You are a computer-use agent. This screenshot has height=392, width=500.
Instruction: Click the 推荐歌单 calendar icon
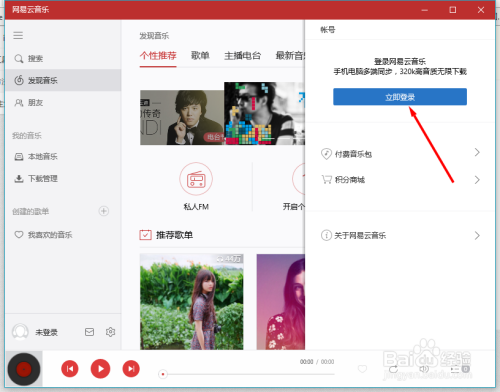(x=145, y=235)
